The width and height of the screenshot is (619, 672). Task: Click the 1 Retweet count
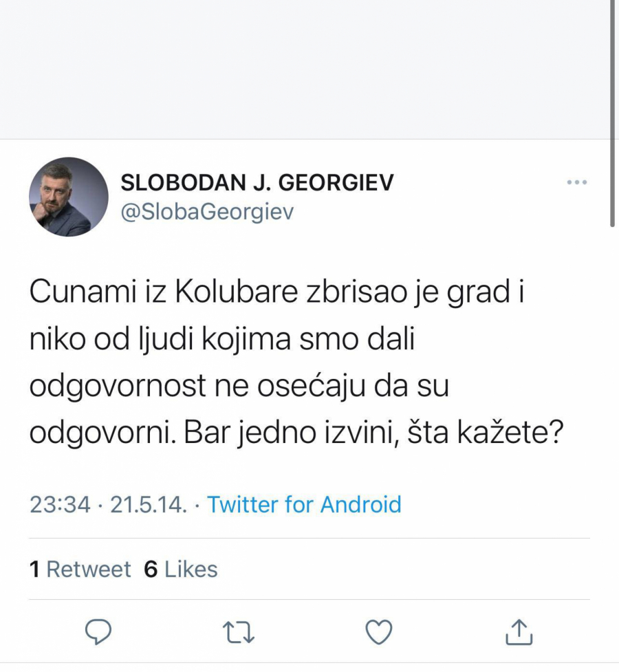click(79, 569)
